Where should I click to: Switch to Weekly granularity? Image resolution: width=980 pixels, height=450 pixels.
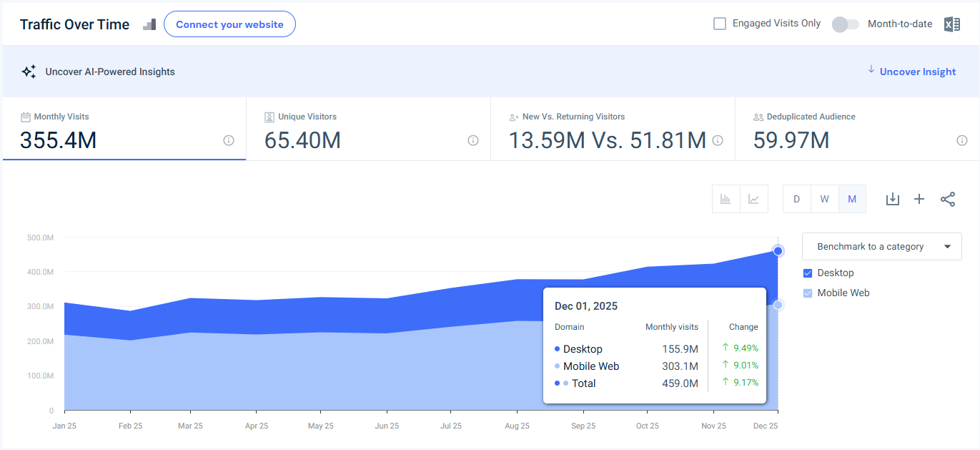pyautogui.click(x=824, y=199)
